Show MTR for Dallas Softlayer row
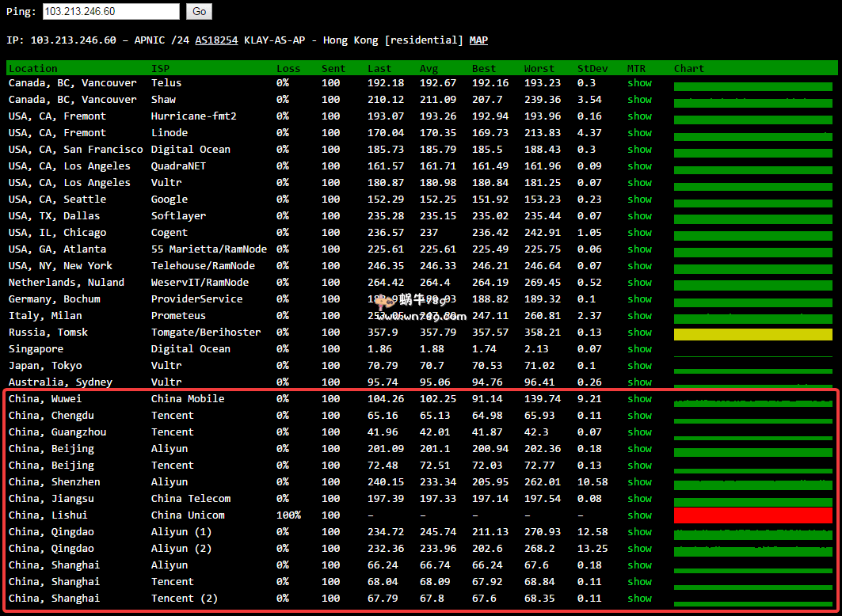842x616 pixels. click(639, 216)
